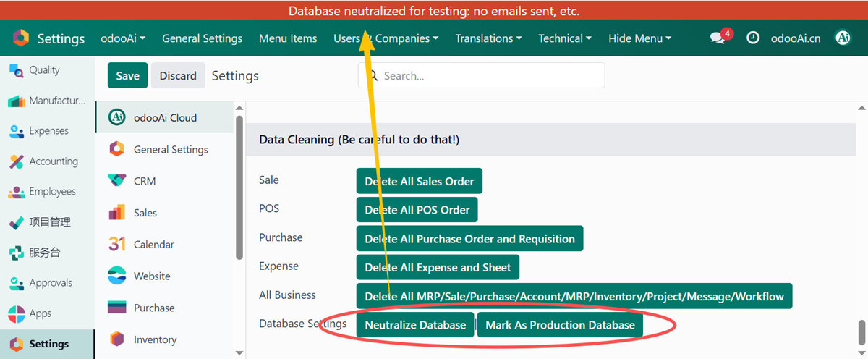The image size is (868, 359).
Task: Select the CRM section icon
Action: (116, 181)
